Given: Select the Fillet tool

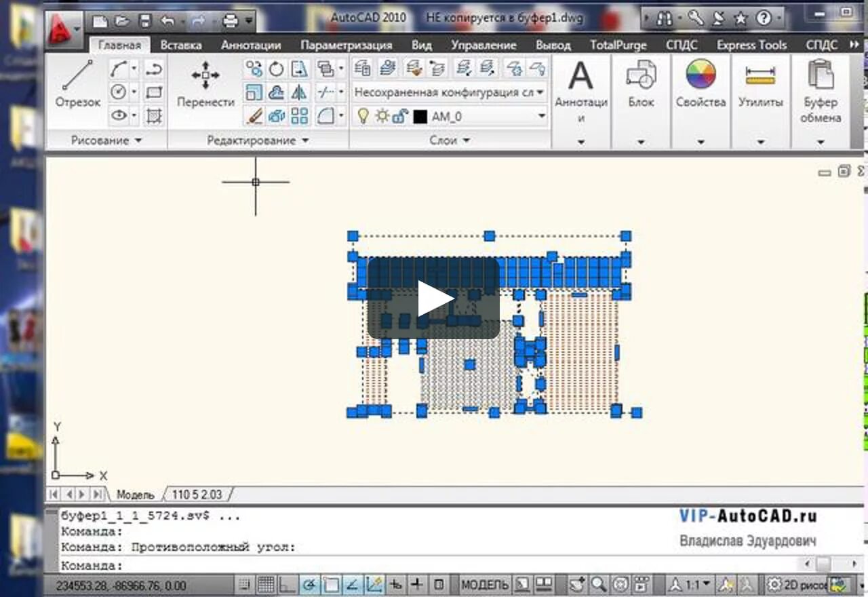Looking at the screenshot, I should click(325, 116).
